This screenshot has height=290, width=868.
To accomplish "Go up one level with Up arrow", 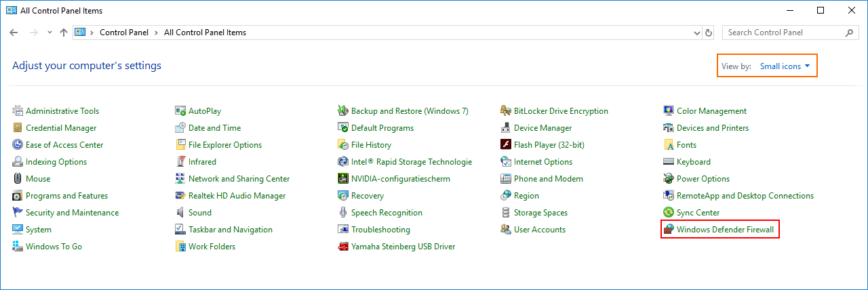I will pyautogui.click(x=64, y=33).
